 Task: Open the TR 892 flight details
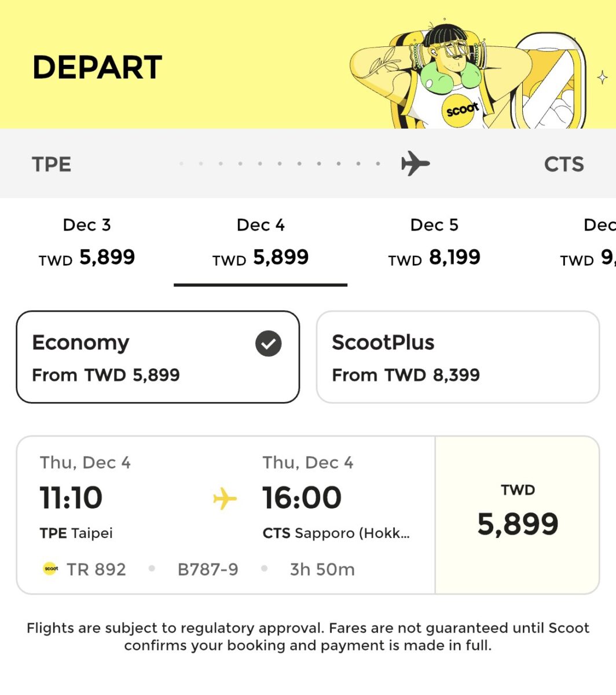(x=226, y=515)
